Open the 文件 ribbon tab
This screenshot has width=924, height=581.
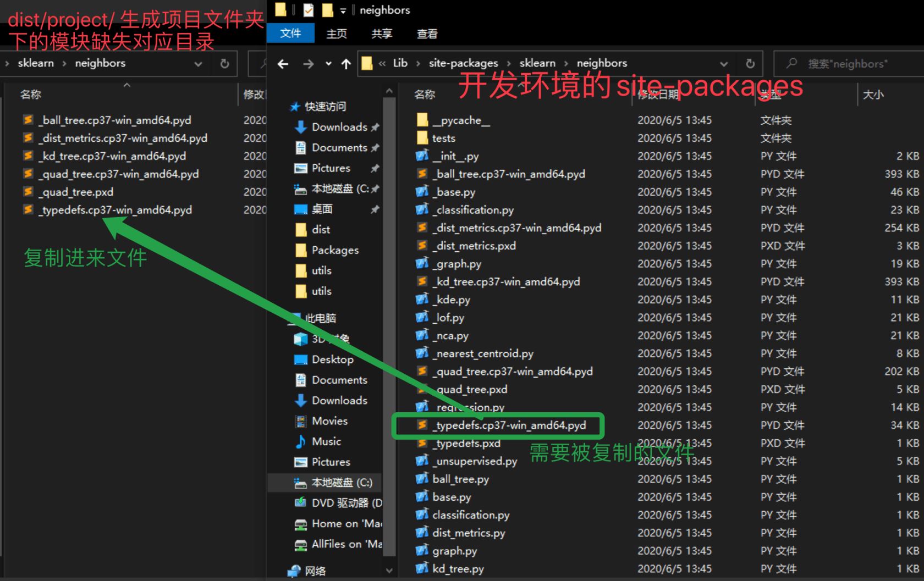point(290,33)
